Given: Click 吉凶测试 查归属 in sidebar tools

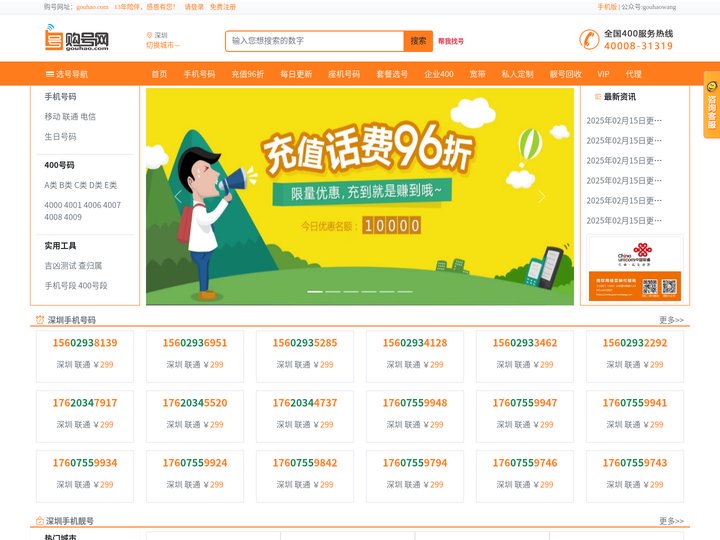Looking at the screenshot, I should pyautogui.click(x=73, y=265).
